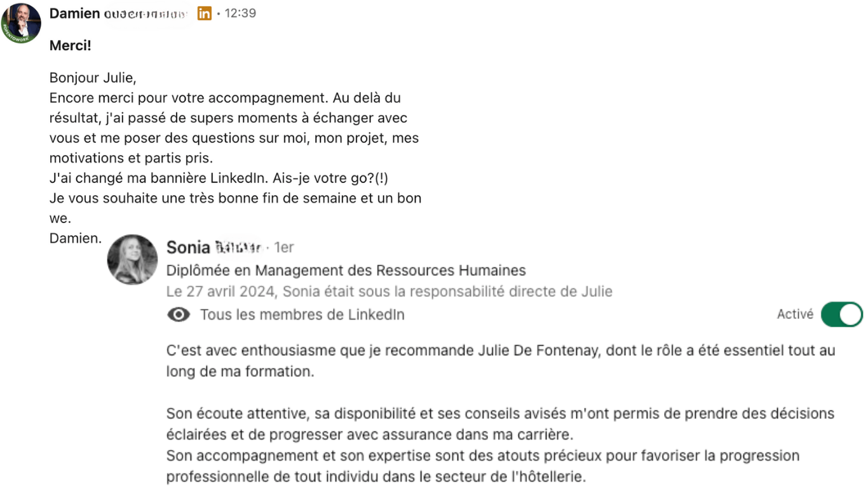Click Sonia's headline about Ressources Humaines
Image resolution: width=868 pixels, height=488 pixels.
(346, 271)
